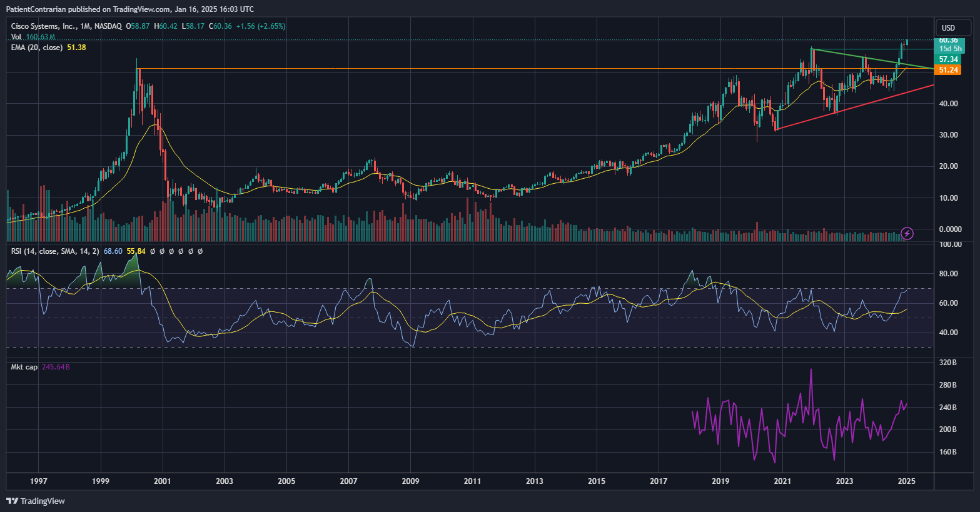Screen dimensions: 980x512
Task: Click the 2003 year label on time axis
Action: click(225, 481)
